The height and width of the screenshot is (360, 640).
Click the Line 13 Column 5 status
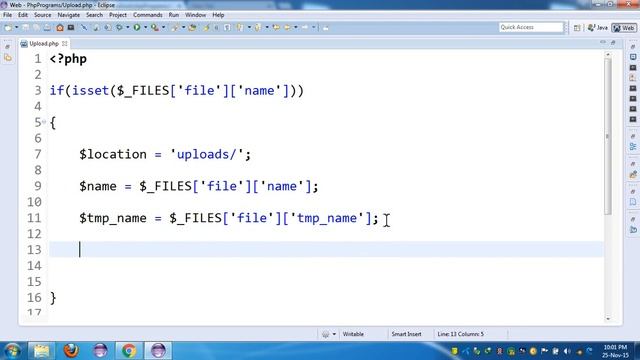tap(460, 334)
